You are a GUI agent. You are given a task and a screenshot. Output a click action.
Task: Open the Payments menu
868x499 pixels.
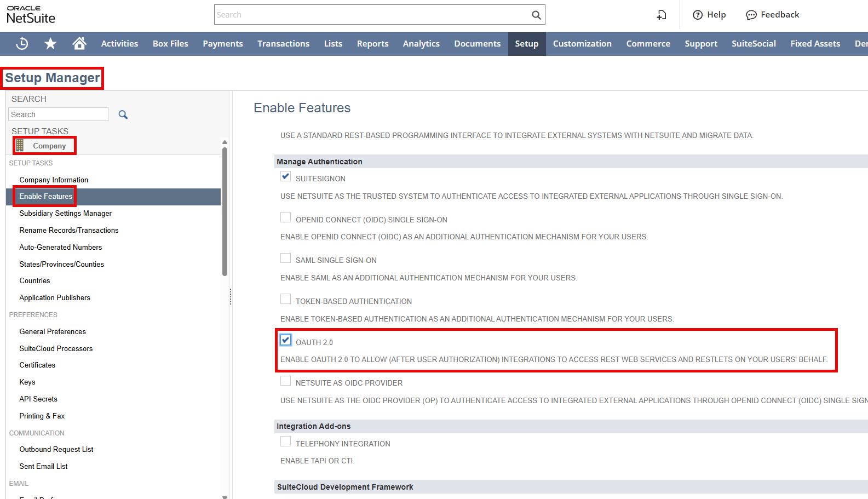click(x=223, y=44)
